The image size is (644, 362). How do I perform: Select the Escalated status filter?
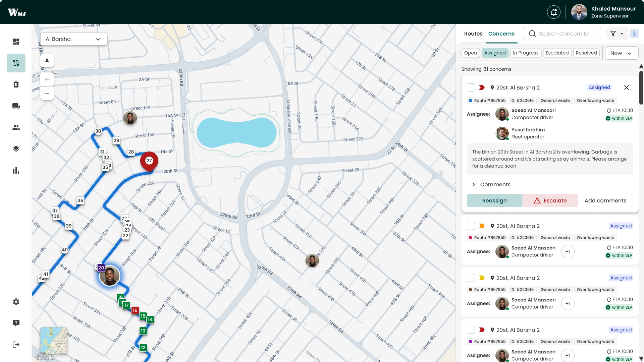(x=557, y=53)
